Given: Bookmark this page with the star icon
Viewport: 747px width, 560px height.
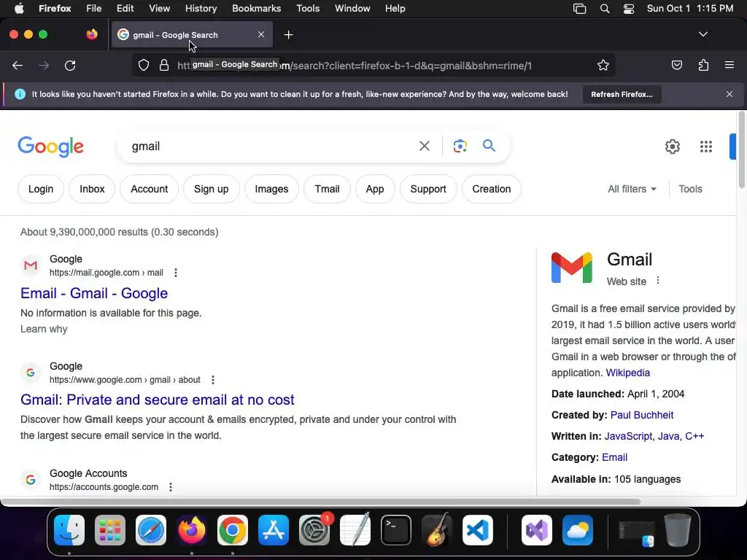Looking at the screenshot, I should click(603, 65).
